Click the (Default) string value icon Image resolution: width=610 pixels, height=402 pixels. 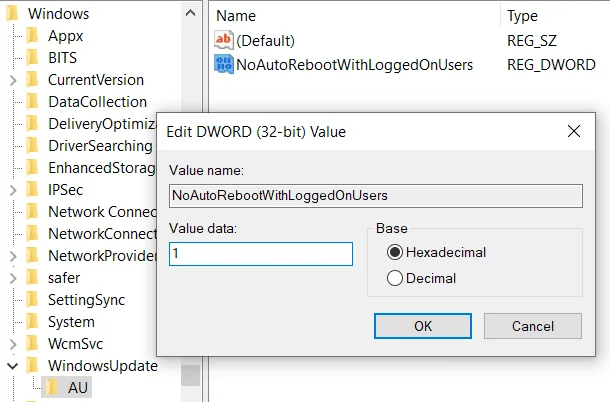pyautogui.click(x=224, y=40)
